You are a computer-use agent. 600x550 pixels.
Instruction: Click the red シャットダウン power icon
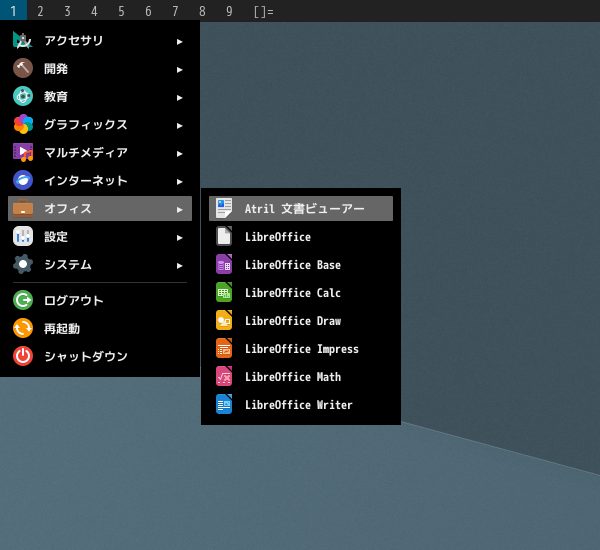[x=23, y=356]
